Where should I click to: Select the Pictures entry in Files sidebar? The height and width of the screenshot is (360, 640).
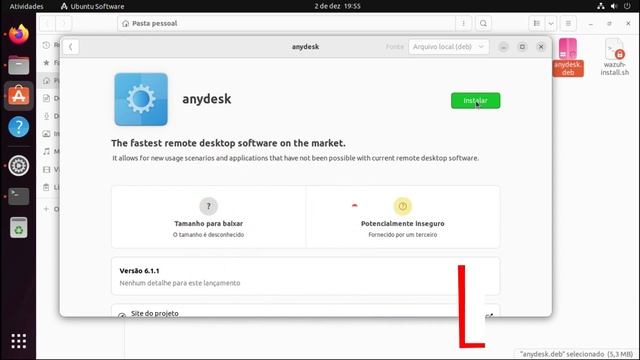click(x=47, y=134)
